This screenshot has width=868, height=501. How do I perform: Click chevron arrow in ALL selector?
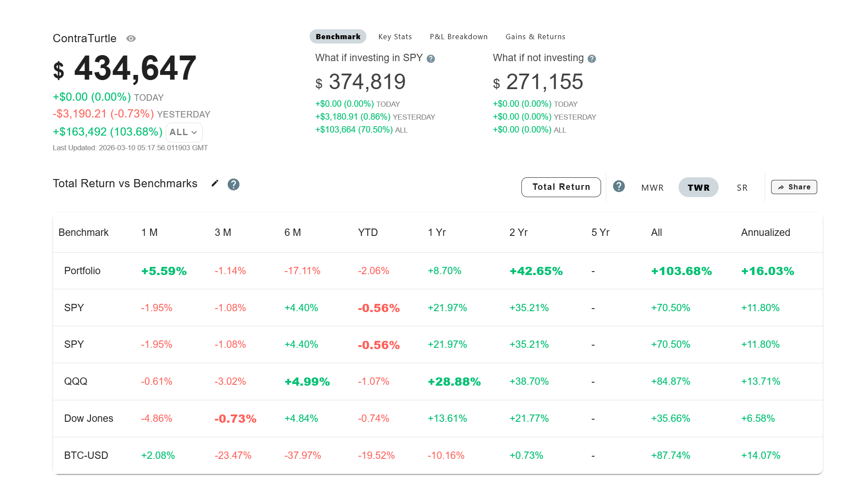click(x=194, y=133)
